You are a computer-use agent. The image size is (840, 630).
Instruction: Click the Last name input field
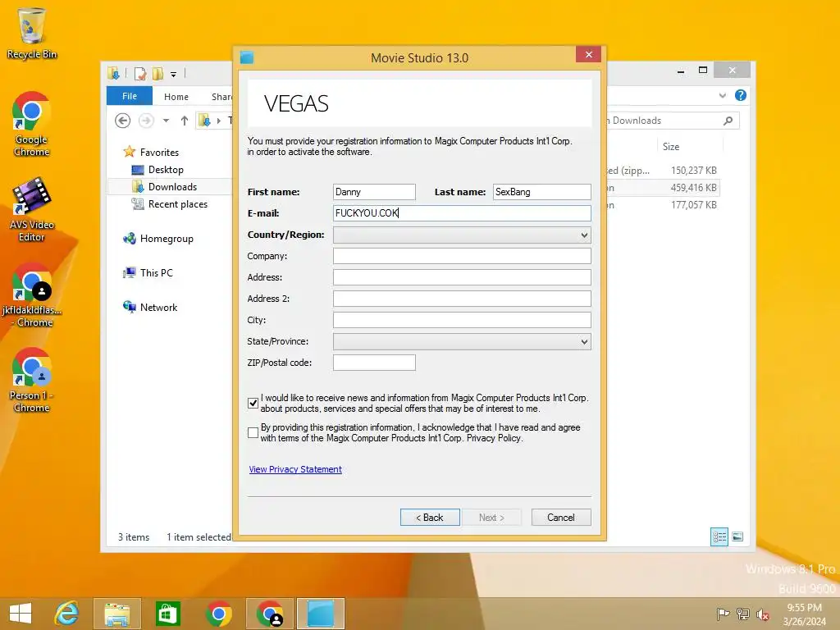pos(541,192)
